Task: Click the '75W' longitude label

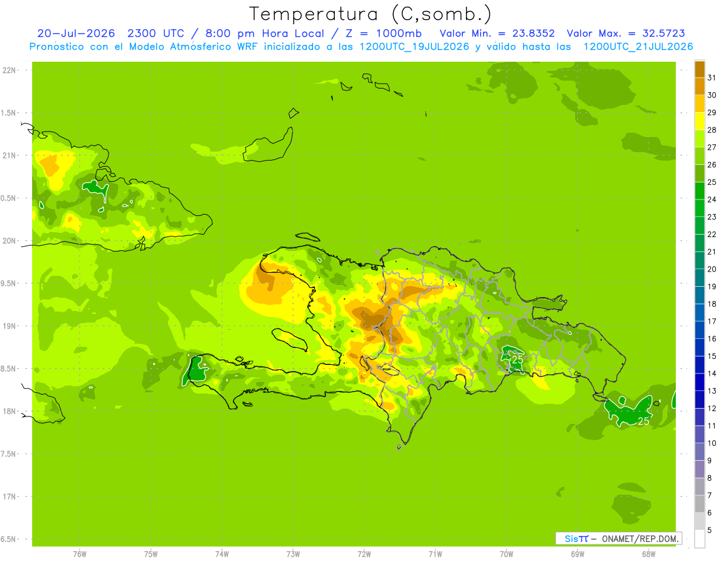Action: [151, 554]
